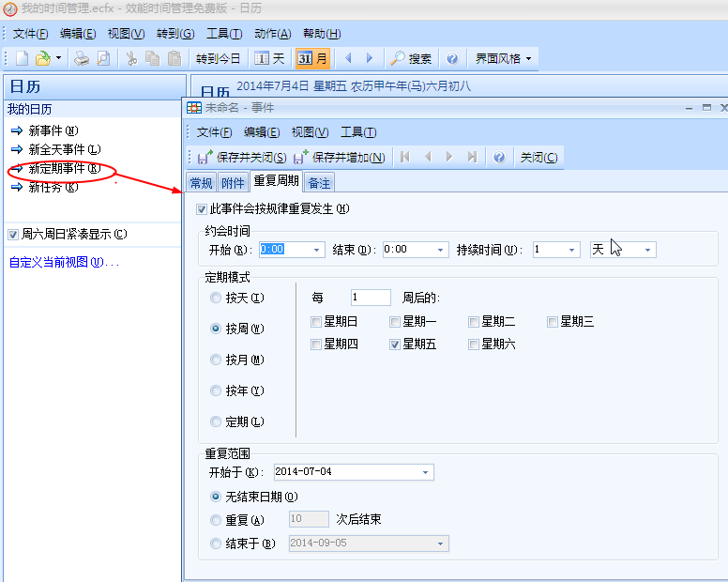The height and width of the screenshot is (582, 728).
Task: Jump to last record icon in event toolbar
Action: coord(472,158)
